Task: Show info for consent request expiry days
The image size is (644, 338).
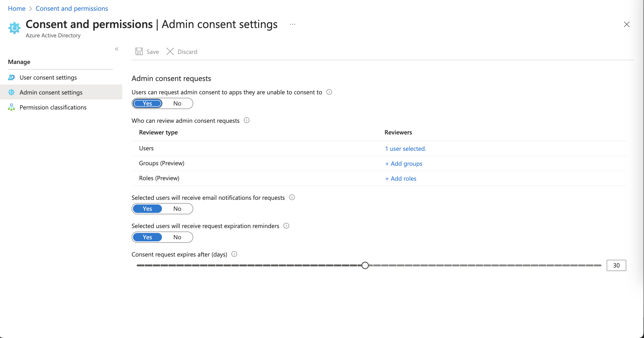Action: coord(234,254)
